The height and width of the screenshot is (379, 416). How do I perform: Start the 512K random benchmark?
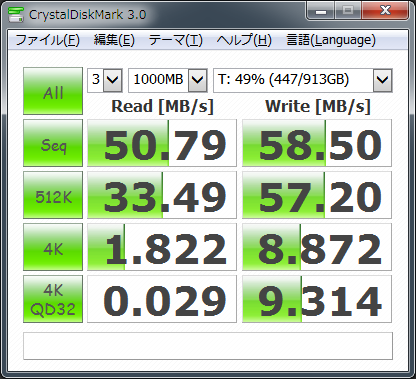coord(53,195)
